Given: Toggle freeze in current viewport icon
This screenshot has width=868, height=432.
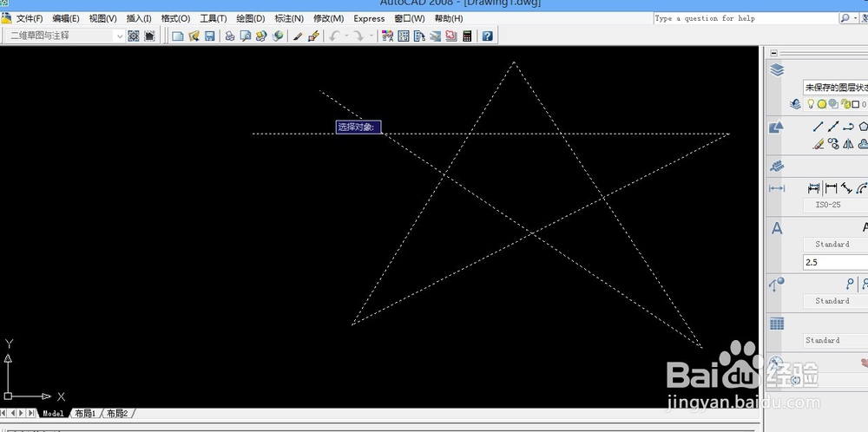Looking at the screenshot, I should [x=833, y=104].
